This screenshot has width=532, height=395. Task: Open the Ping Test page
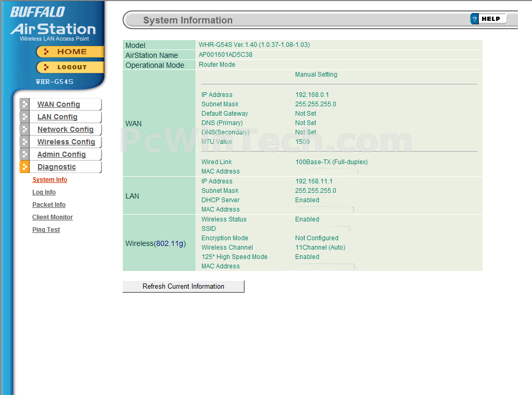click(x=46, y=230)
